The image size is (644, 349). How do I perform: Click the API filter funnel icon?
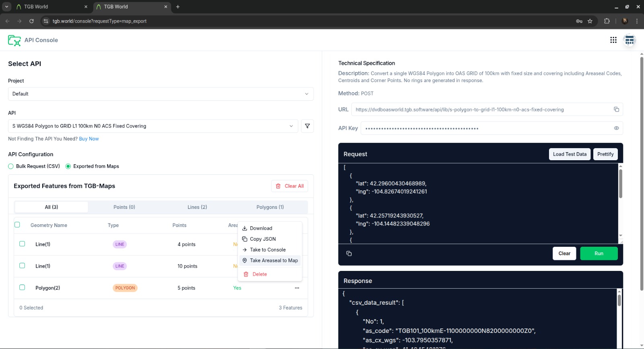tap(307, 126)
